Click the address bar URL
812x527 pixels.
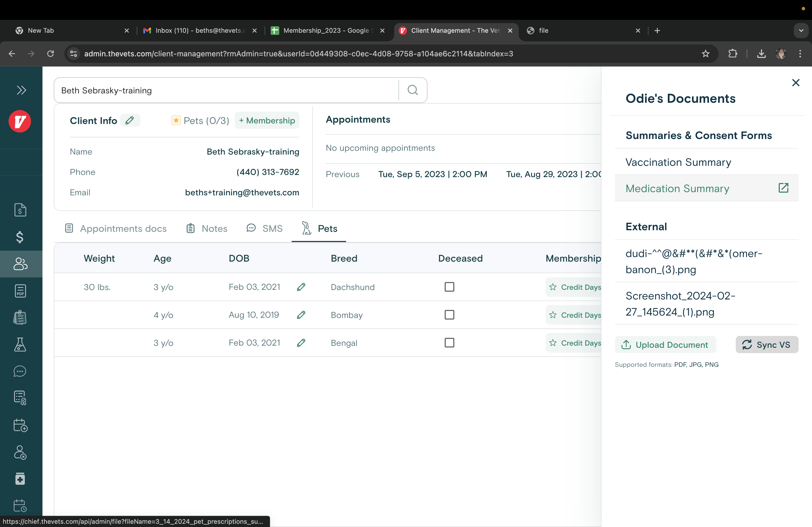click(298, 53)
